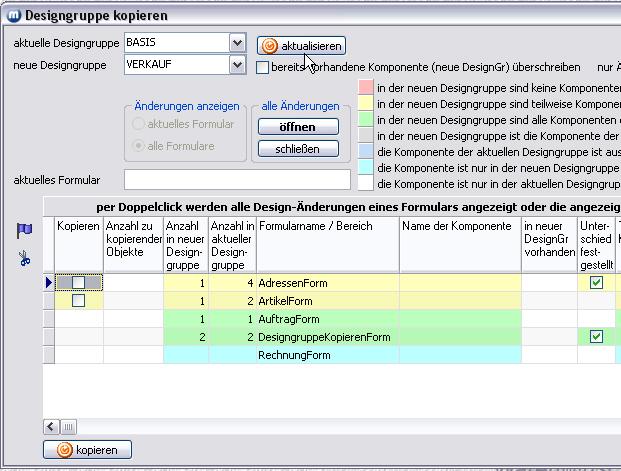The height and width of the screenshot is (471, 621).
Task: Click the 'aktuelles Formular' text field
Action: pyautogui.click(x=237, y=180)
